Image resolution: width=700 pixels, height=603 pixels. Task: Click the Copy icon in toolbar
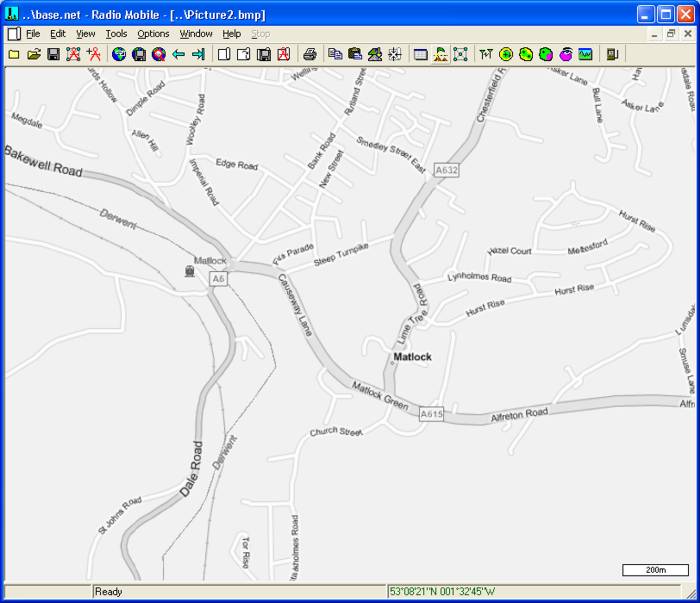point(335,54)
